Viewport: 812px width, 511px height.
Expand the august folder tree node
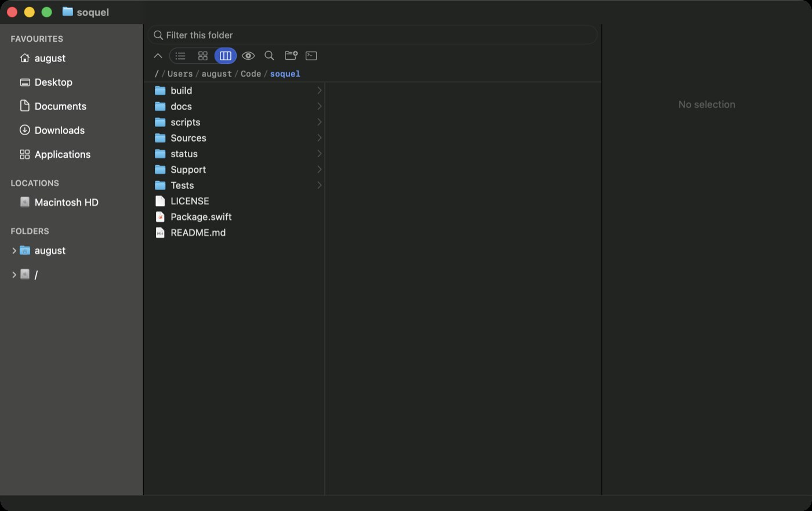[x=14, y=251]
